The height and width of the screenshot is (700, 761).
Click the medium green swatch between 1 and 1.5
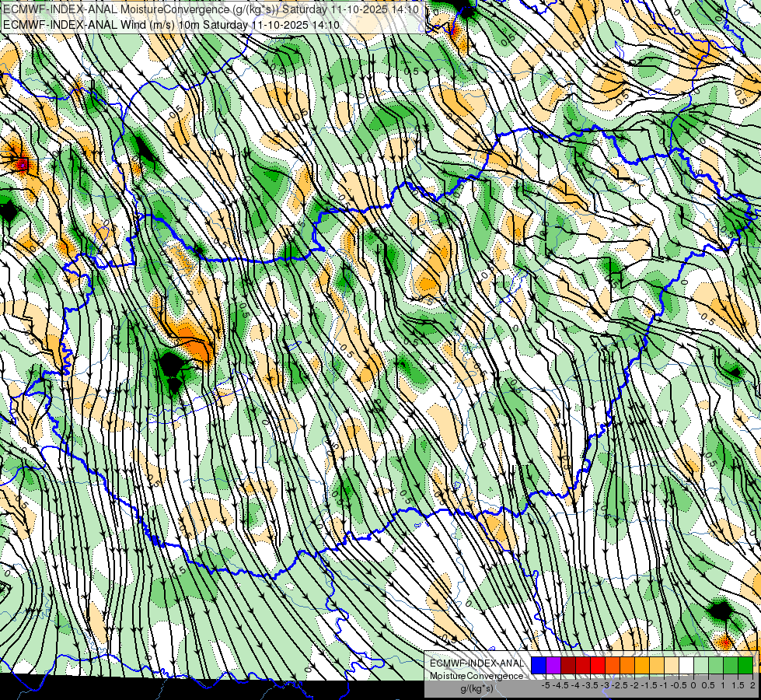(x=731, y=665)
